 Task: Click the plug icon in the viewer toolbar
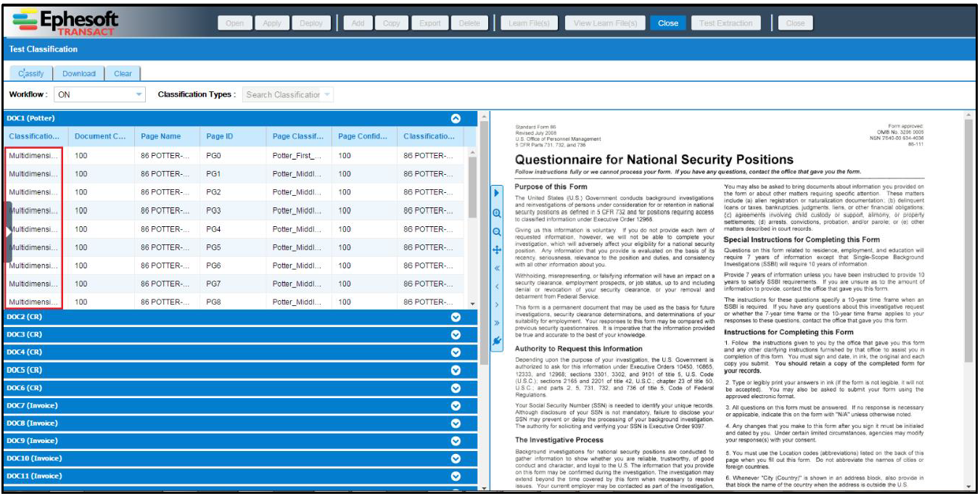tap(497, 341)
